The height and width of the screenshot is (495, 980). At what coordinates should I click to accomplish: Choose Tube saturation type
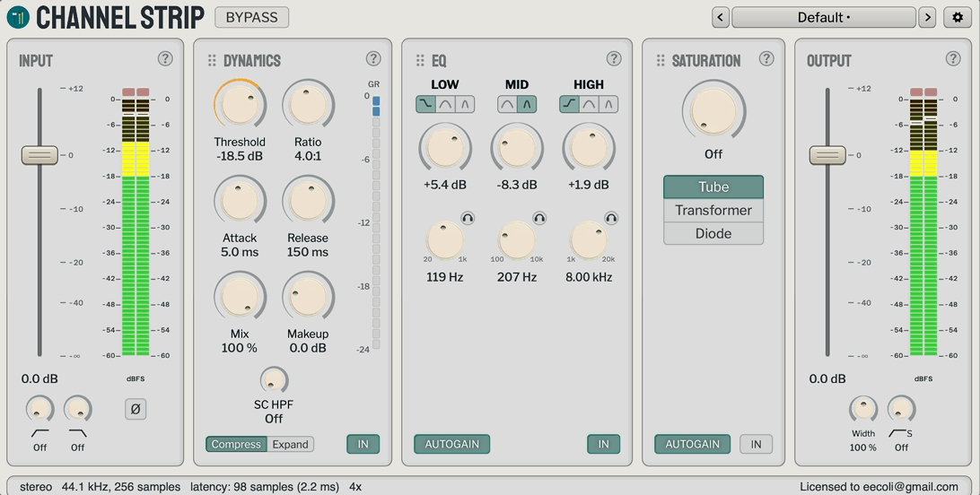click(x=713, y=187)
